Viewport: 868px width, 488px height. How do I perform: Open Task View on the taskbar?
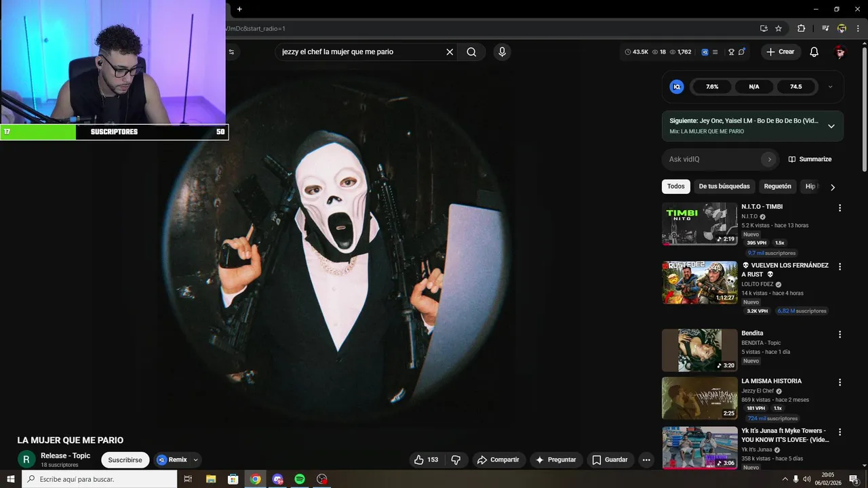(189, 479)
